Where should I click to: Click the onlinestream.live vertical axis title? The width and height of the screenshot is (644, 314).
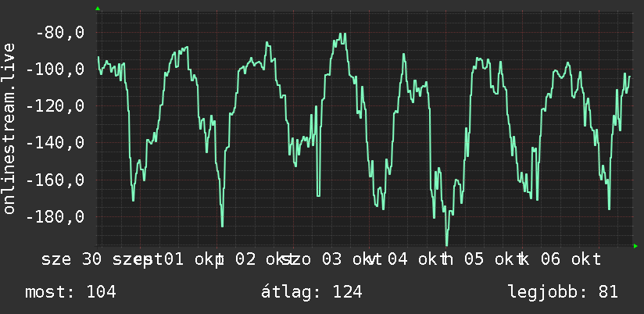click(x=9, y=128)
